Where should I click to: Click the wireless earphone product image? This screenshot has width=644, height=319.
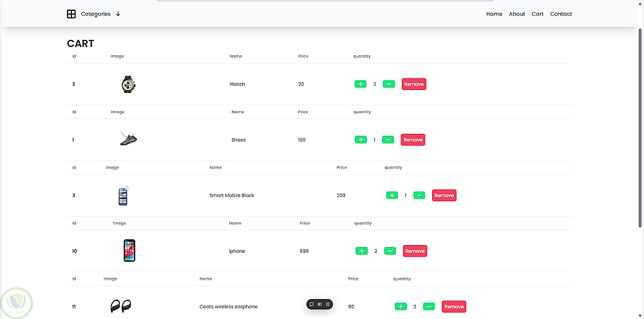point(121,306)
